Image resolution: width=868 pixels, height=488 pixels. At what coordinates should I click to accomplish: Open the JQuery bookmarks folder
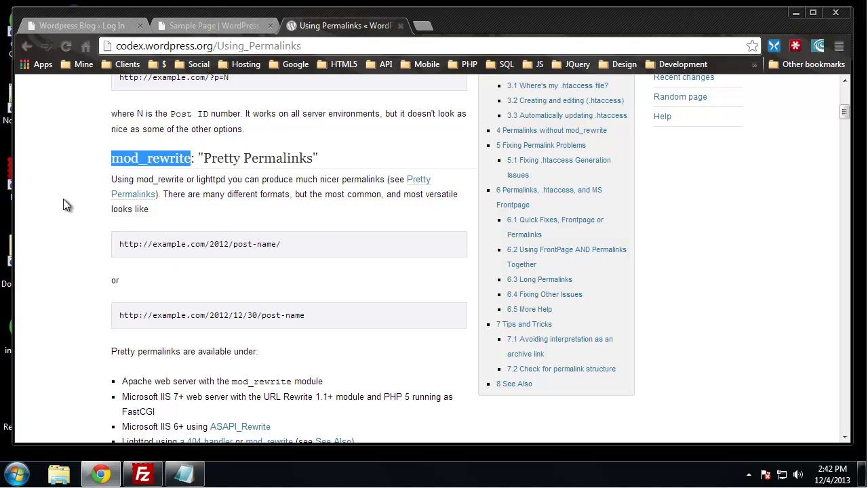[571, 64]
